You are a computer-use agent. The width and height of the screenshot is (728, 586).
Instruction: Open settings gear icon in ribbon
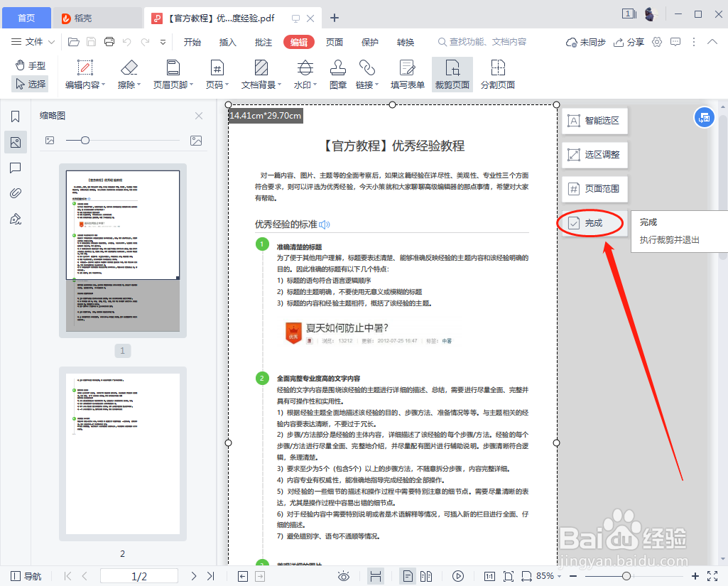tap(656, 42)
